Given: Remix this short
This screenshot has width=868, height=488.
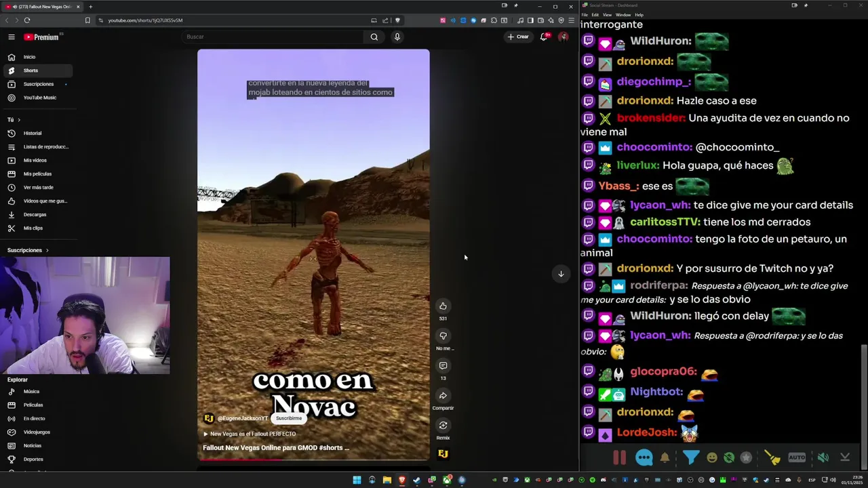Looking at the screenshot, I should click(443, 425).
